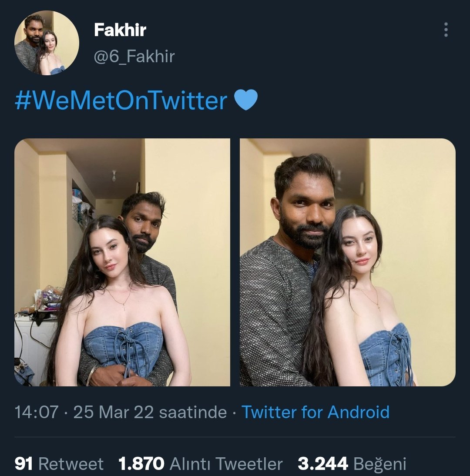
Task: Click the "Retweet" label
Action: click(71, 464)
